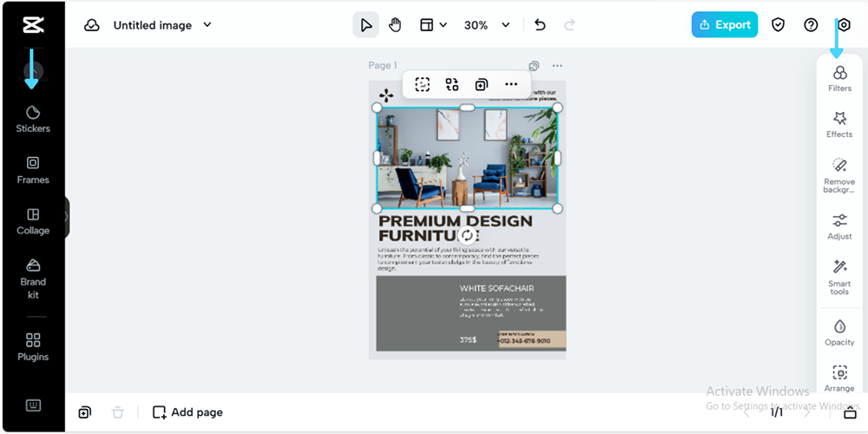This screenshot has width=868, height=434.
Task: Click the Add page button
Action: [x=187, y=412]
